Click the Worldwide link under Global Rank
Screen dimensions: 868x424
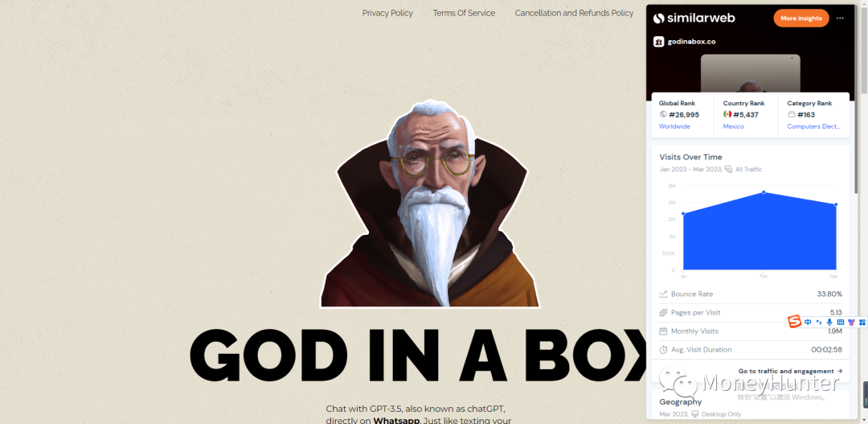(x=674, y=126)
